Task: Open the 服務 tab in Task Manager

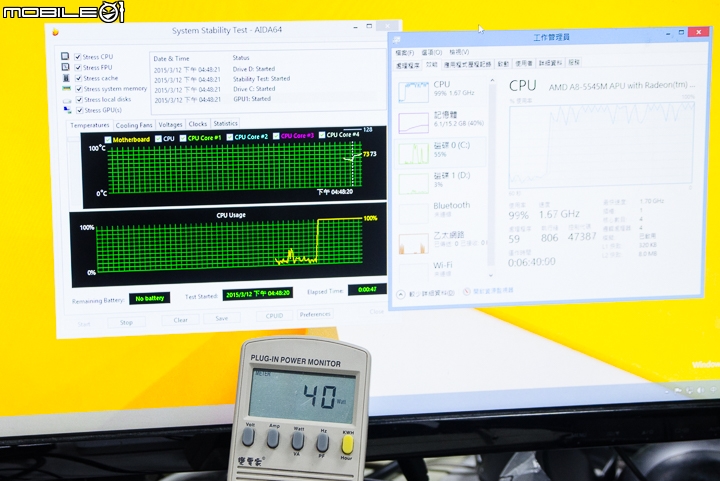Action: pyautogui.click(x=574, y=62)
